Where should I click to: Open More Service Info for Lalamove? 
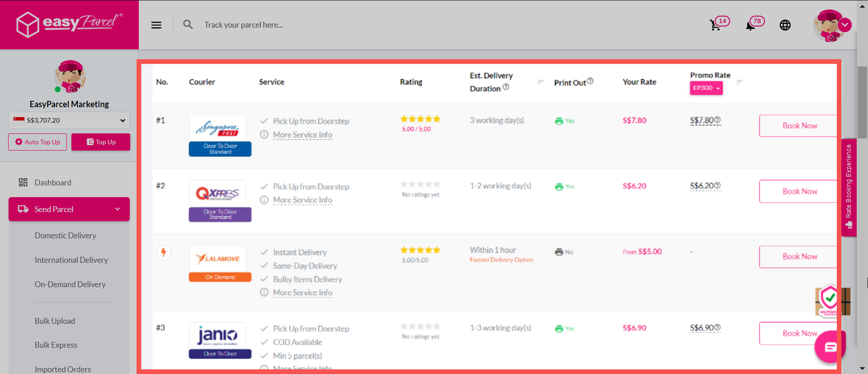[x=302, y=293]
